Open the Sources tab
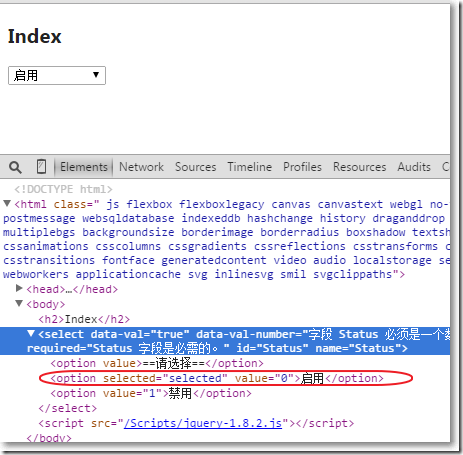 196,167
